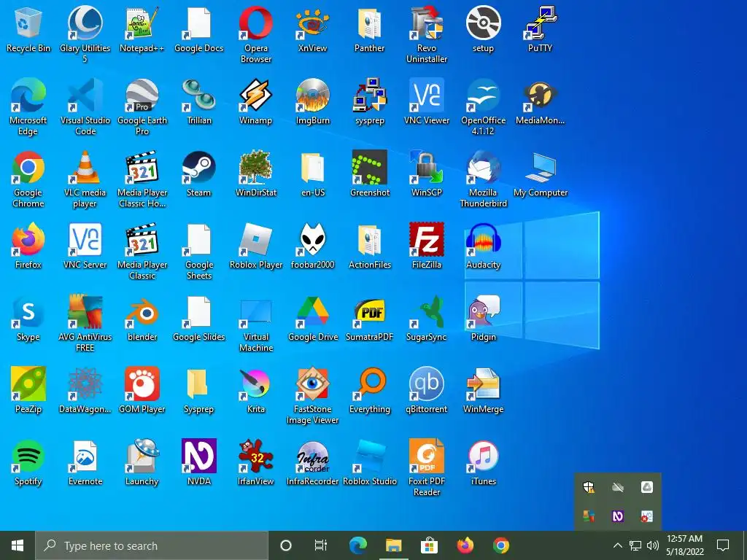Click the Google Drive tray overflow icon
747x560 pixels.
tap(646, 487)
